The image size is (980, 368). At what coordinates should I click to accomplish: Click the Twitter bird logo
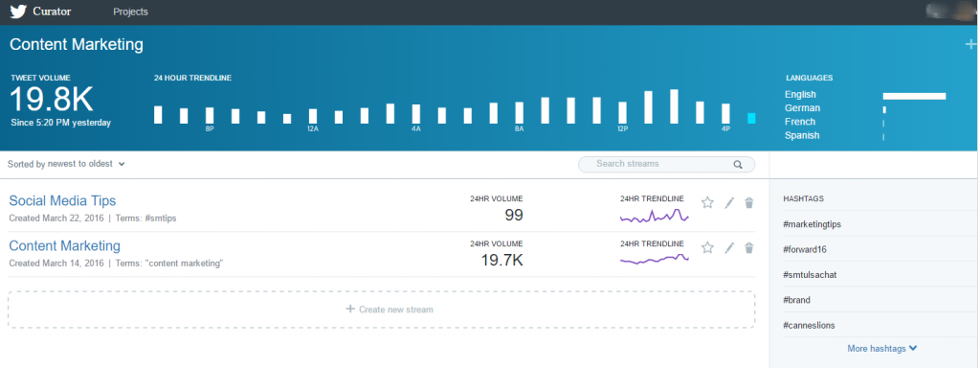click(x=18, y=11)
